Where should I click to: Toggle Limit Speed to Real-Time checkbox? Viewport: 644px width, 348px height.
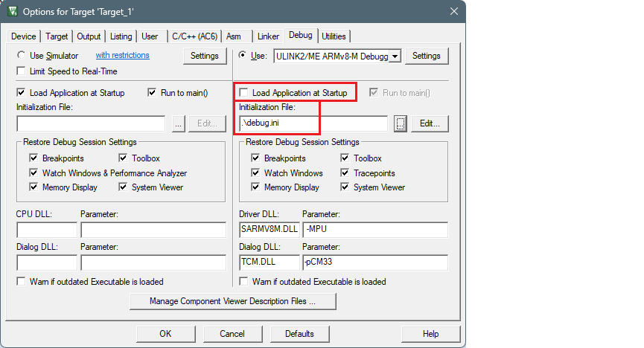click(x=22, y=71)
